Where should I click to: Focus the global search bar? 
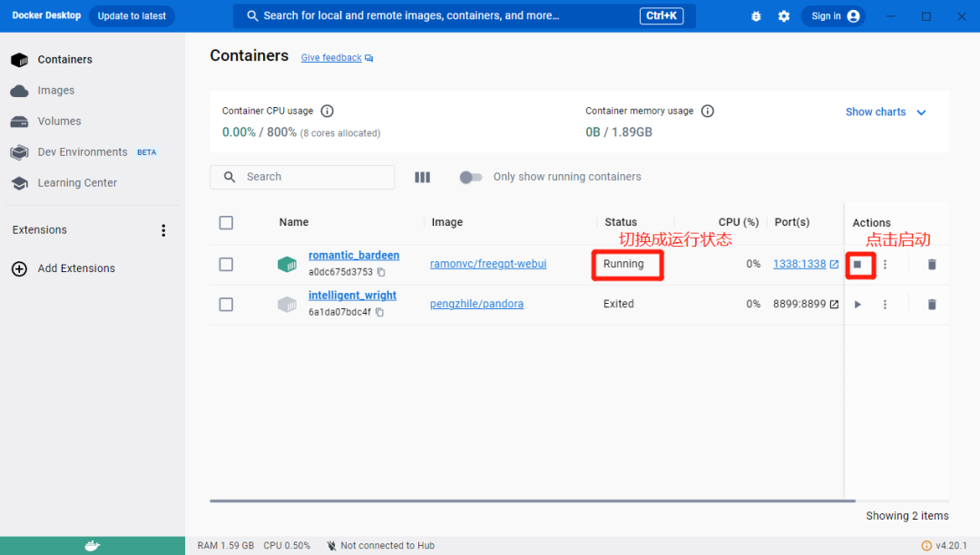tap(465, 16)
